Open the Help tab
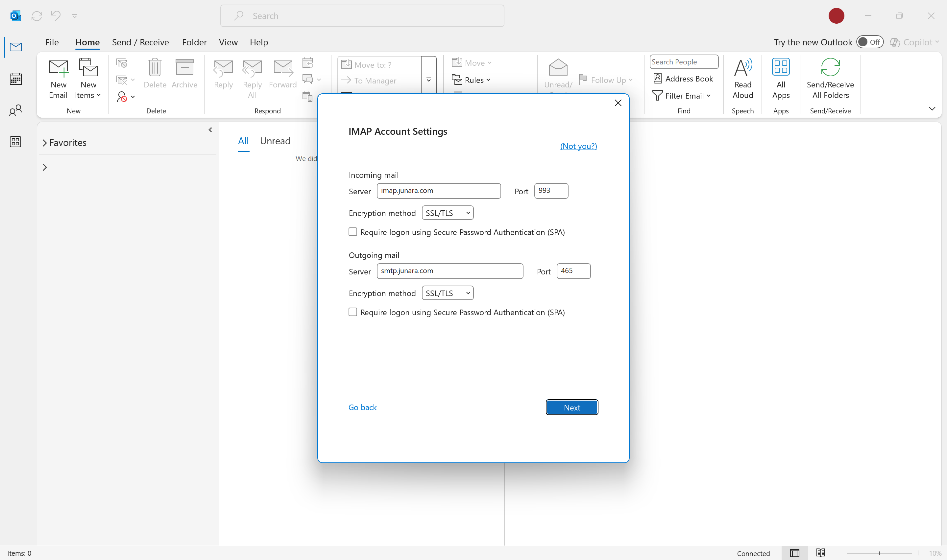 pyautogui.click(x=259, y=42)
